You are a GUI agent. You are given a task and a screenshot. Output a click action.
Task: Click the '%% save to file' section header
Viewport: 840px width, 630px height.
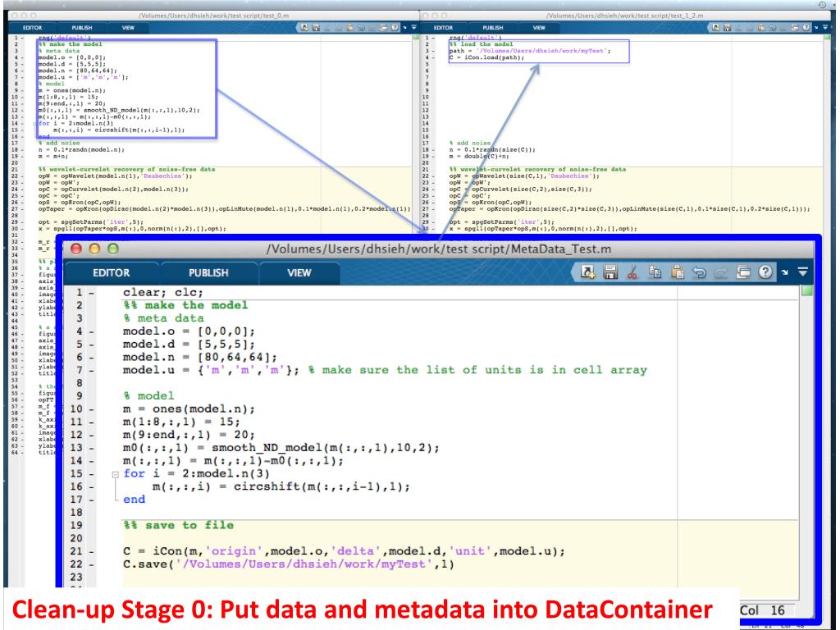[178, 526]
